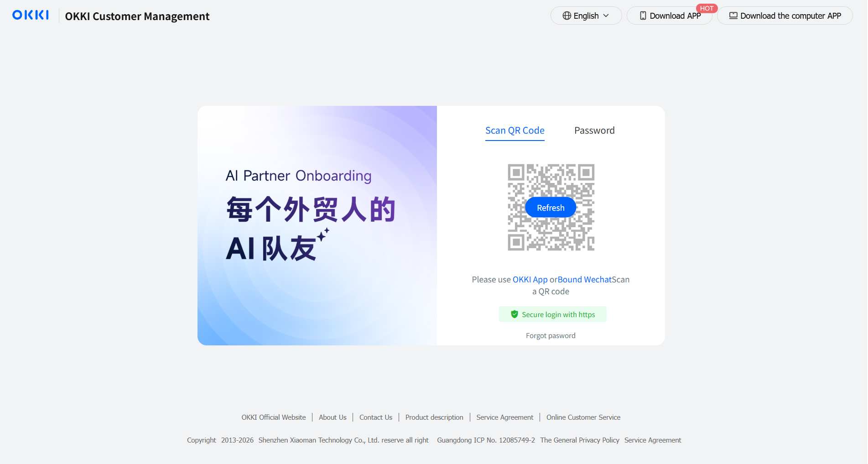Open Service Agreement after Privacy Policy
The image size is (868, 464).
pos(653,440)
